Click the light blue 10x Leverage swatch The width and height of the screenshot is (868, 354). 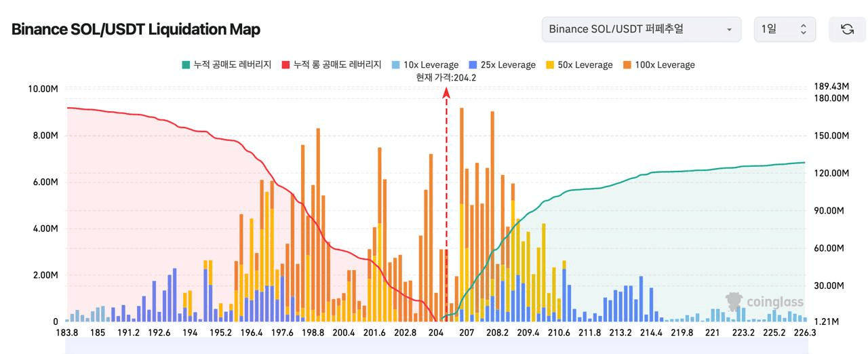395,65
